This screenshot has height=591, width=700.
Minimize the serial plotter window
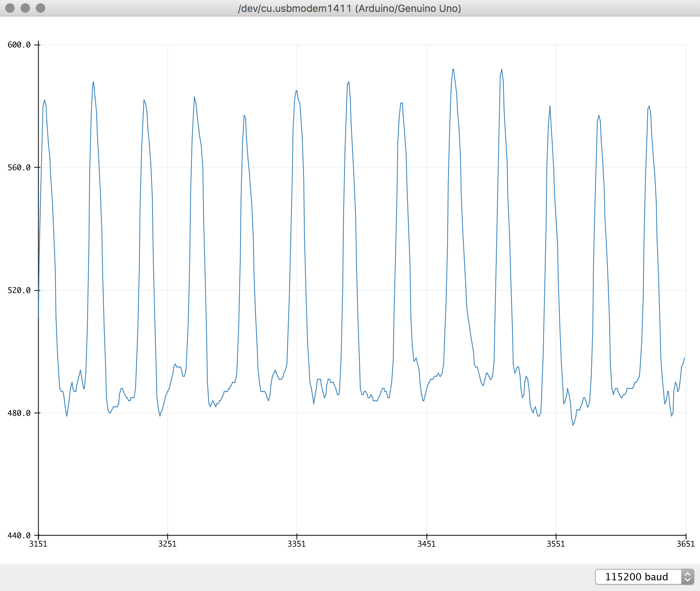pos(25,8)
